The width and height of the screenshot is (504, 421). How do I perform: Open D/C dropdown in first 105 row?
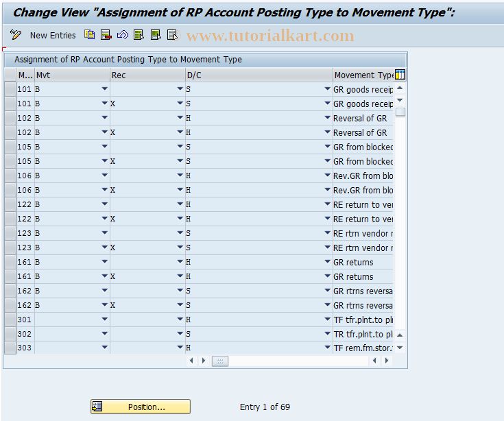coord(327,146)
